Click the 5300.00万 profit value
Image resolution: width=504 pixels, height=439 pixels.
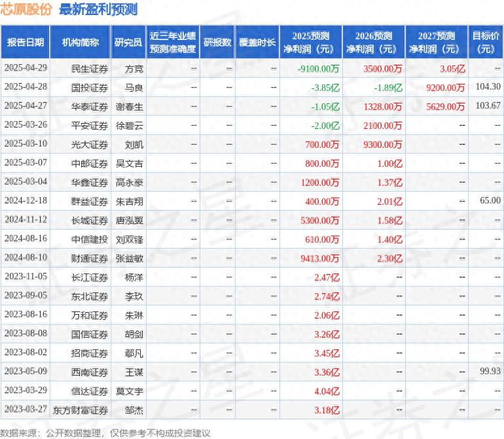click(320, 220)
